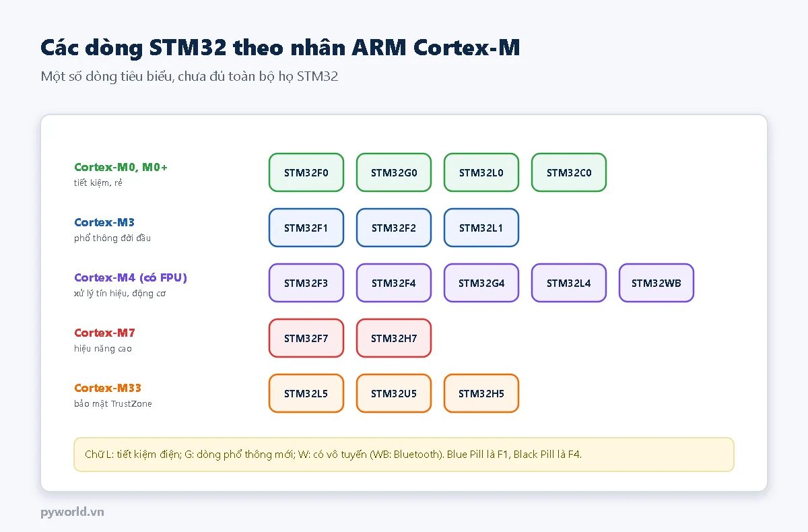The image size is (808, 532).
Task: Click the STM32L4 box
Action: click(x=569, y=283)
